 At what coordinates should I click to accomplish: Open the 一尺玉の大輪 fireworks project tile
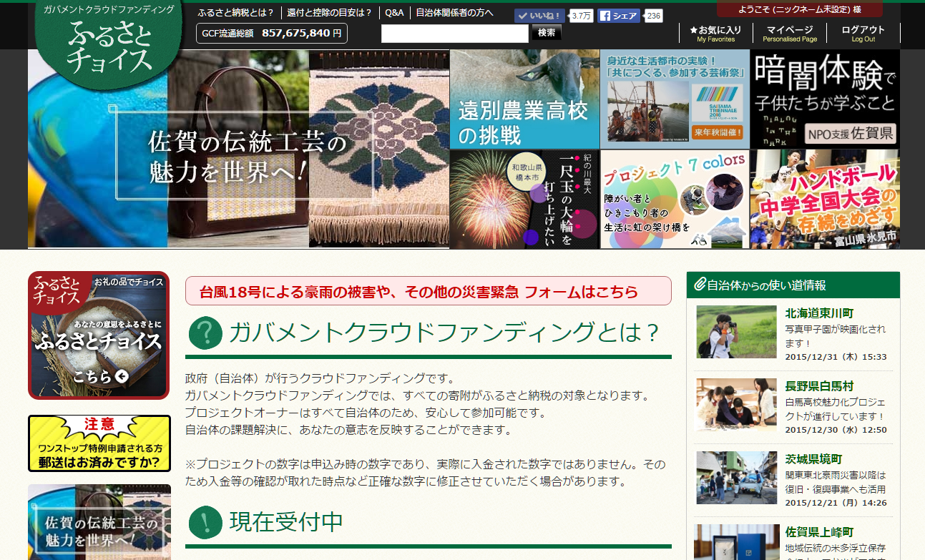(524, 199)
